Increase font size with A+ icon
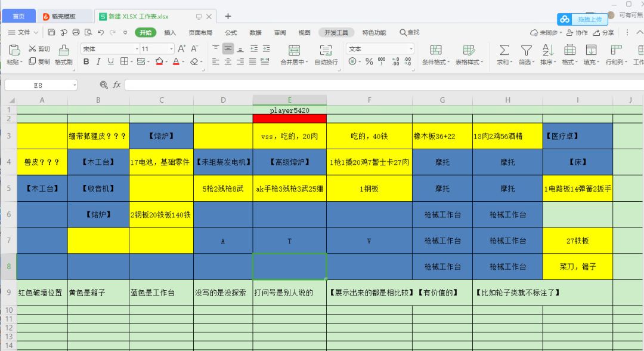This screenshot has width=644, height=351. [181, 48]
